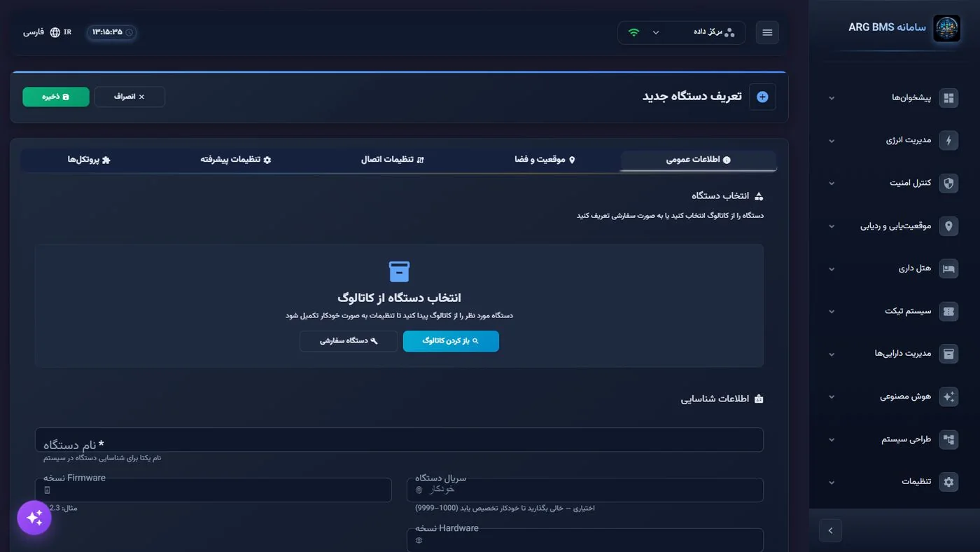980x552 pixels.
Task: Expand the مدیریت انرژی menu chevron
Action: [x=832, y=141]
